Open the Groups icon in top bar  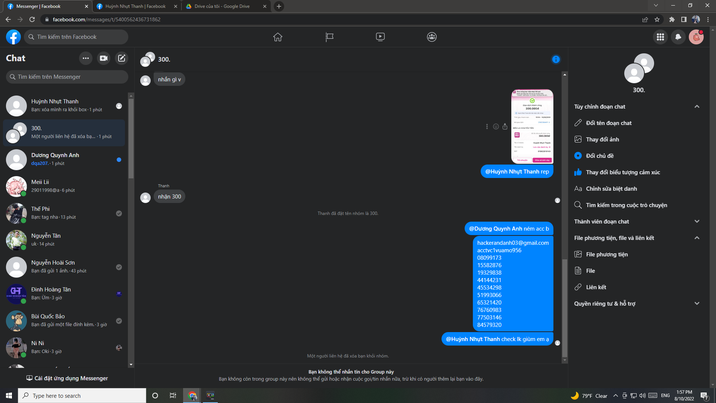(x=432, y=37)
